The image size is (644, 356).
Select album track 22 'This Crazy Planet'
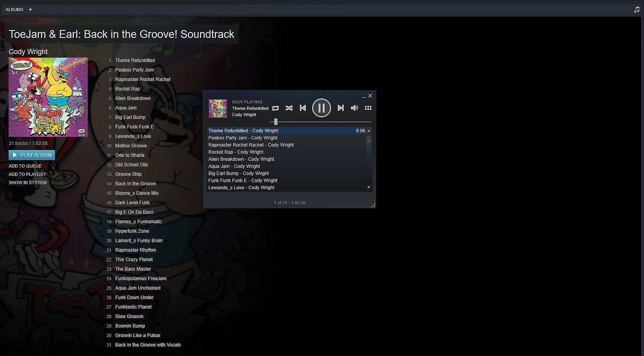pos(134,260)
